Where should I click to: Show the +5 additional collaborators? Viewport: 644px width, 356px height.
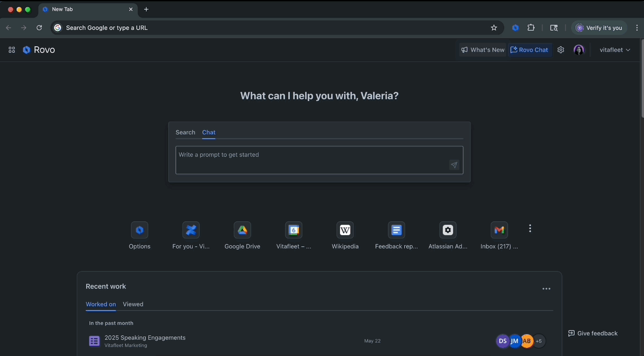click(538, 341)
